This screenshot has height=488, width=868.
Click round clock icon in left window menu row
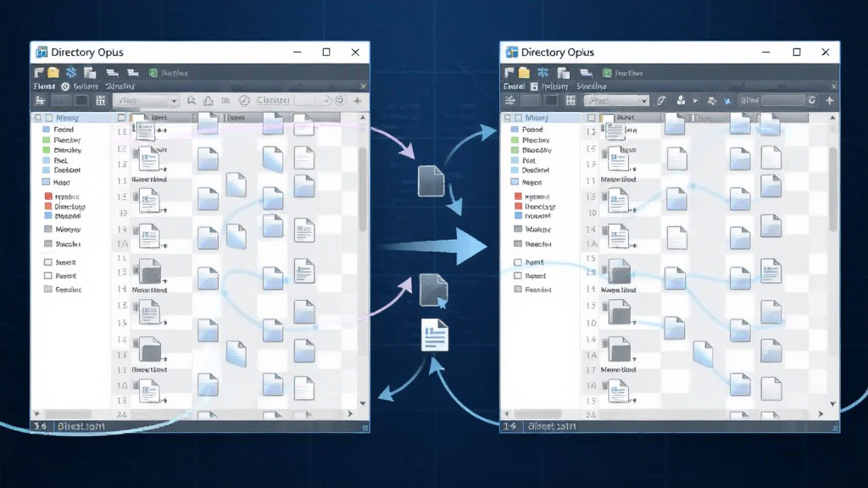point(65,86)
